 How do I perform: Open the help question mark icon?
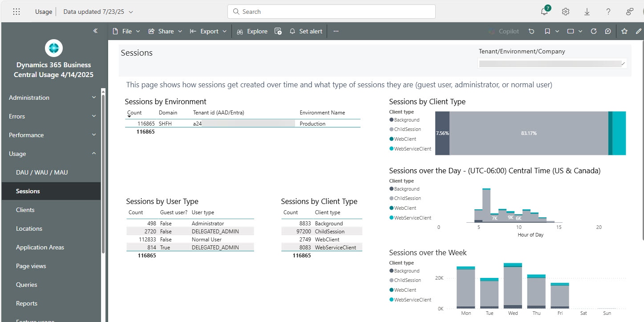tap(608, 12)
